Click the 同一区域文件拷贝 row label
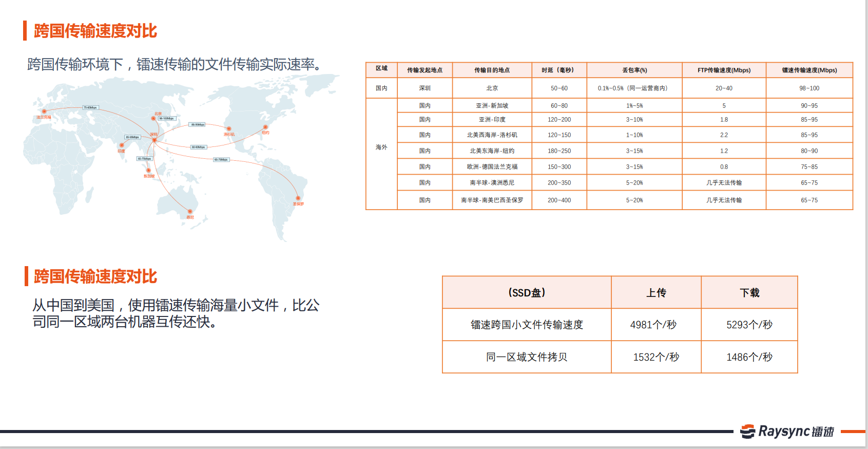The height and width of the screenshot is (449, 868). click(527, 357)
